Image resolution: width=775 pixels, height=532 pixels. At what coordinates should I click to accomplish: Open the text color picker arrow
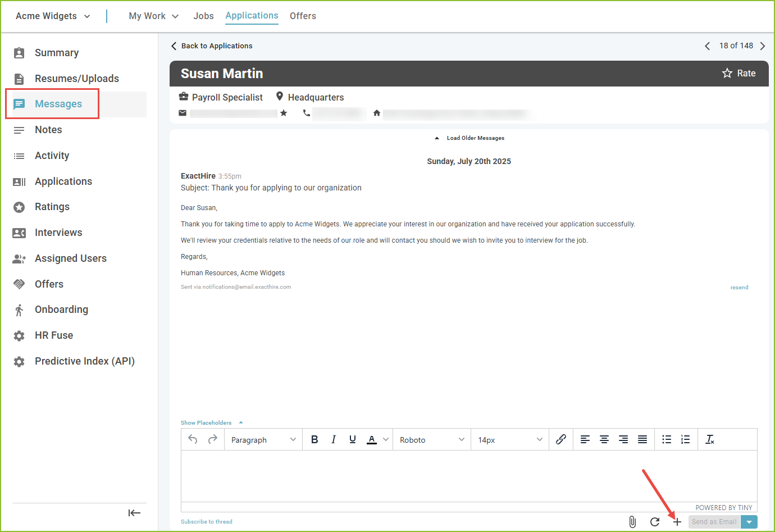coord(386,439)
